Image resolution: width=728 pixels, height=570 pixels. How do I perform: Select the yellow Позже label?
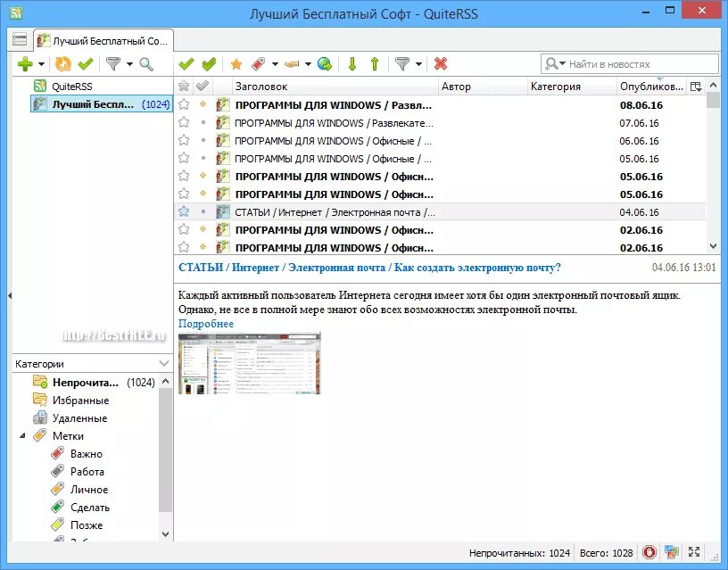tap(77, 525)
